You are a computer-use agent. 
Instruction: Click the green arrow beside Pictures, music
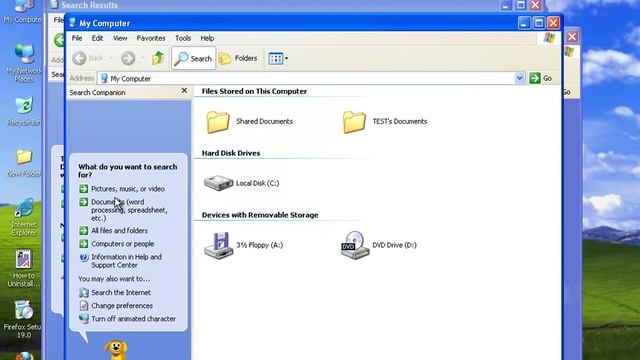coord(84,189)
